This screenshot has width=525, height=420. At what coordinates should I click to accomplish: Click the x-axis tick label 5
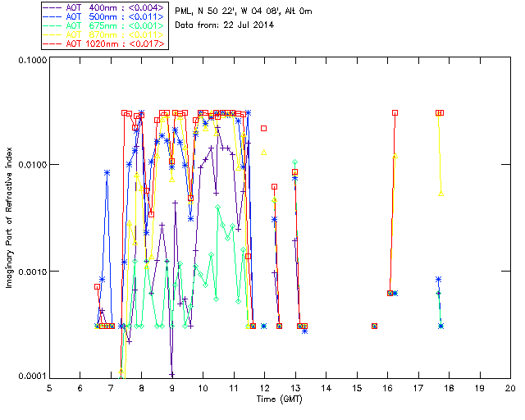point(49,388)
